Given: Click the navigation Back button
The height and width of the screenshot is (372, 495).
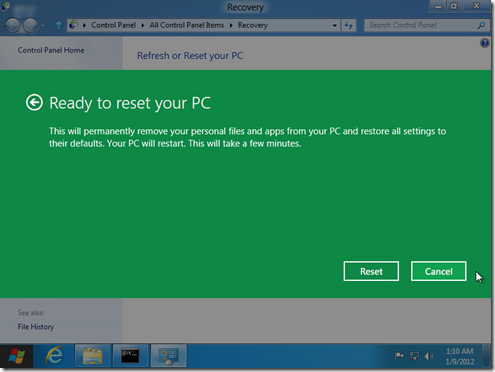Looking at the screenshot, I should [13, 25].
